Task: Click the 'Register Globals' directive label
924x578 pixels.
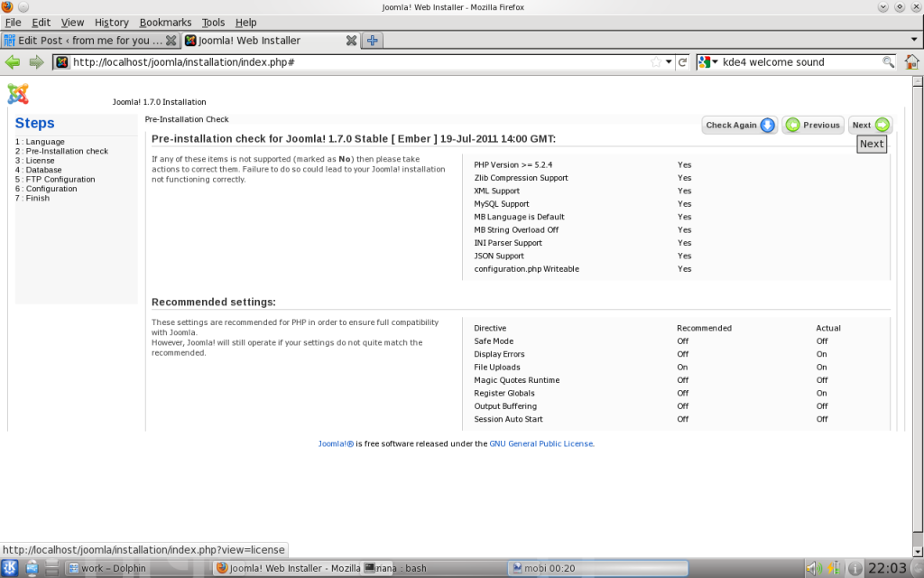Action: coord(504,393)
